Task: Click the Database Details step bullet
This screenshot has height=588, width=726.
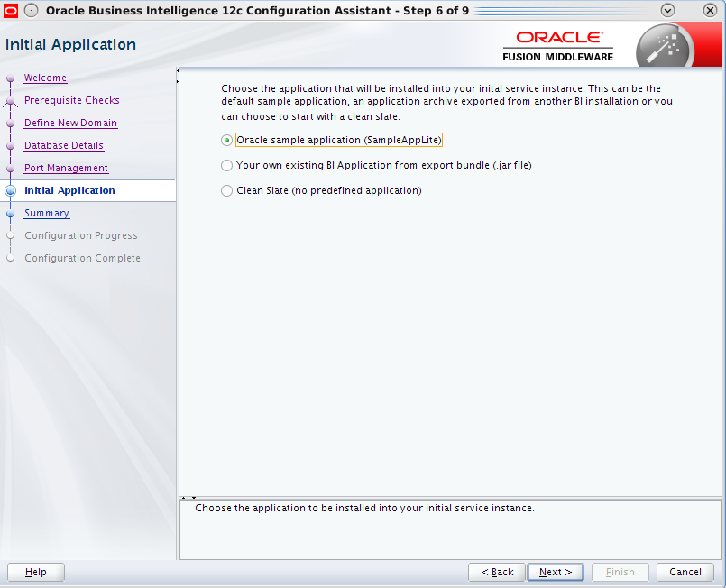Action: pyautogui.click(x=10, y=146)
